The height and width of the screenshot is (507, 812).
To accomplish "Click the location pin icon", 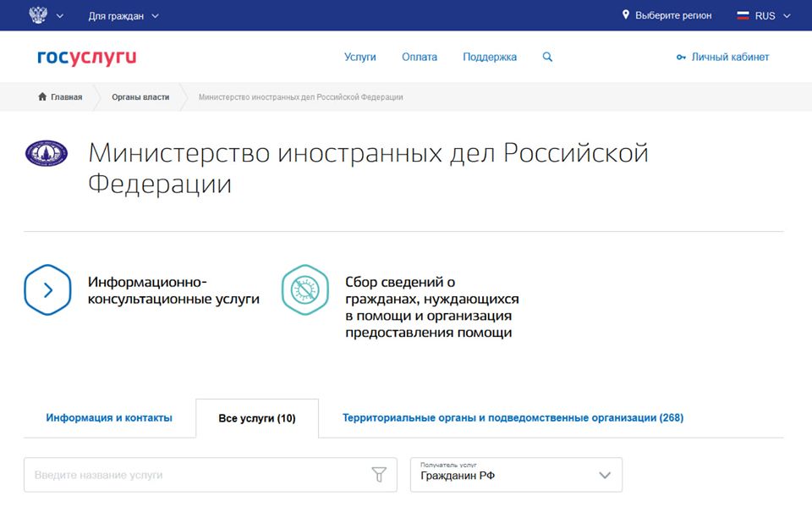I will (626, 14).
